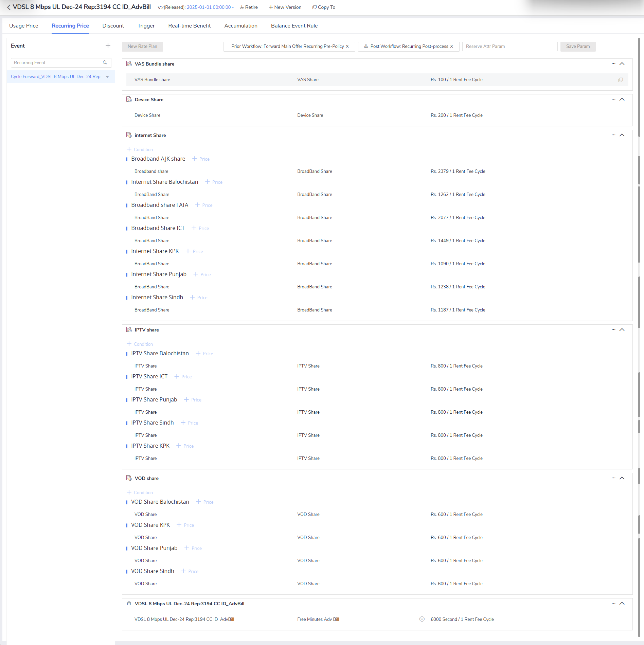The width and height of the screenshot is (644, 645).
Task: Click the search icon in Recurring Event field
Action: (x=105, y=62)
